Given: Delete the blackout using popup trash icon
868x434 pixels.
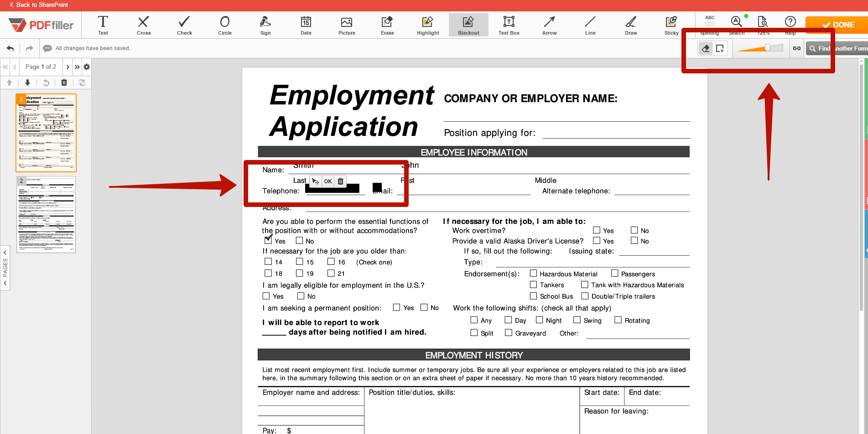Looking at the screenshot, I should 340,181.
